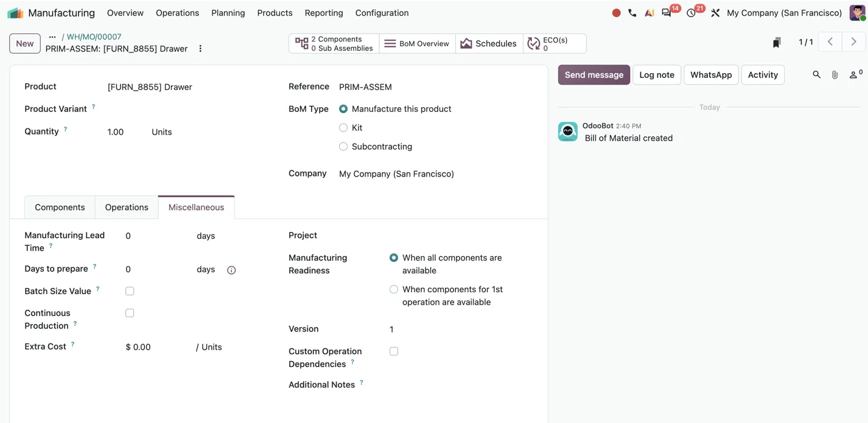Switch to the Operations tab
This screenshot has height=423, width=868.
point(127,208)
